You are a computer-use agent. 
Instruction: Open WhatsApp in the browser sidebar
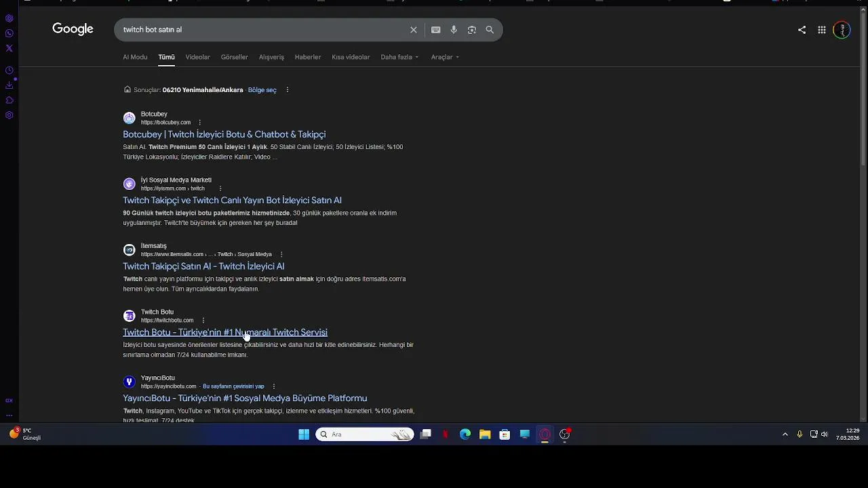9,33
